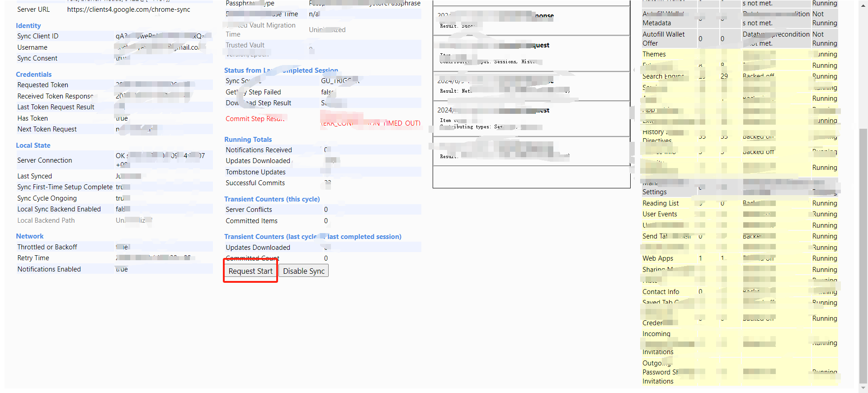Click the "Next Token Request" row label
The image size is (868, 393).
coord(47,129)
